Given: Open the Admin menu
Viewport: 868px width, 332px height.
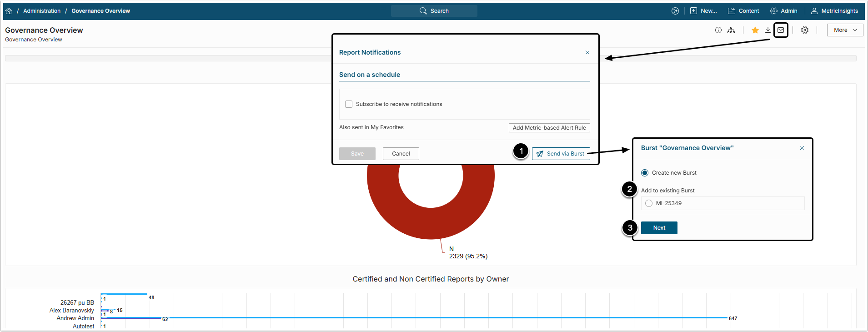Looking at the screenshot, I should [x=784, y=11].
